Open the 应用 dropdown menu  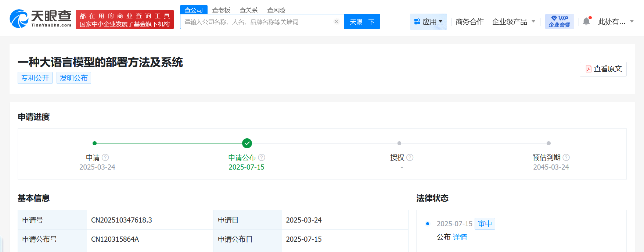pos(428,22)
